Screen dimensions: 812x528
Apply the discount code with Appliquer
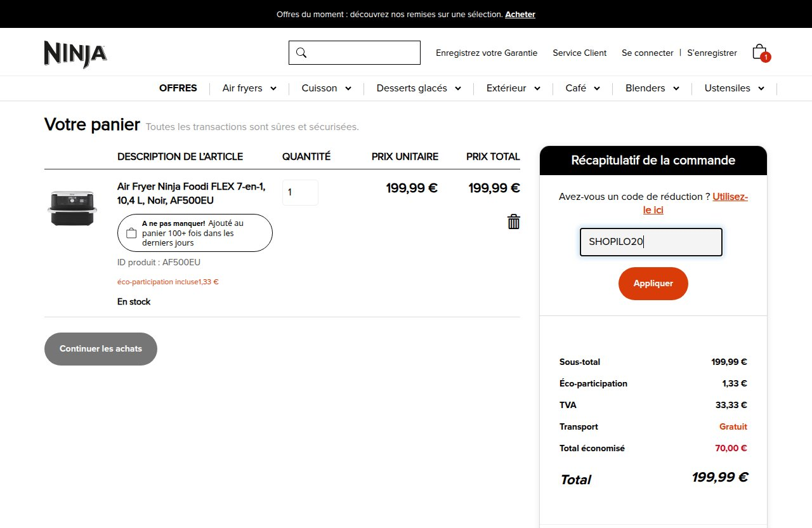[653, 284]
